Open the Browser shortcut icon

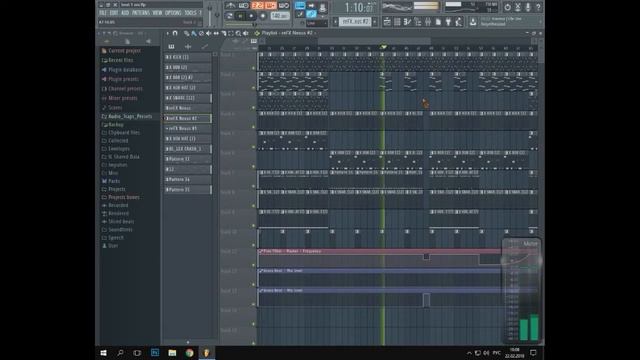pyautogui.click(x=418, y=22)
